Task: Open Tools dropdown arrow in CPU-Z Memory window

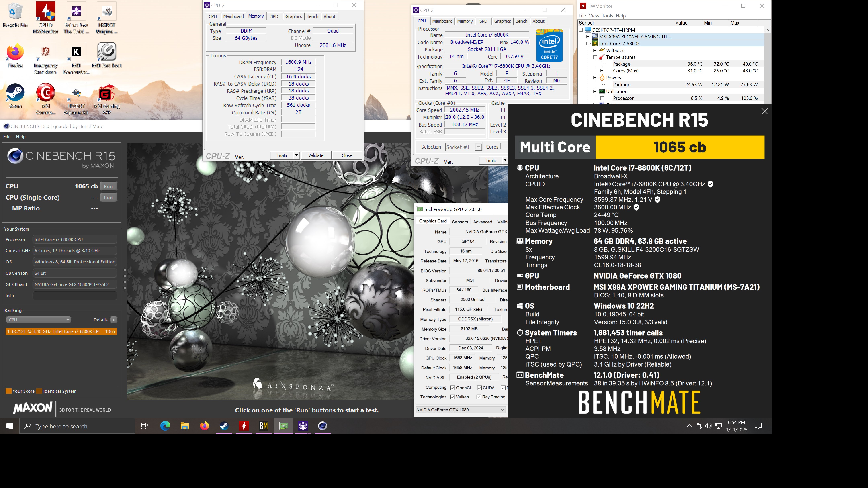Action: point(296,155)
